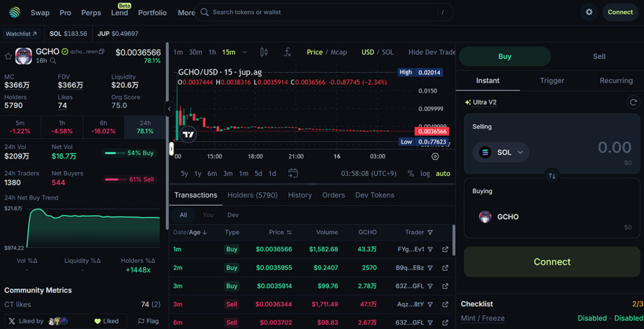Collapse the left info panel arrow
Viewport: 644px width, 329px height.
169,109
